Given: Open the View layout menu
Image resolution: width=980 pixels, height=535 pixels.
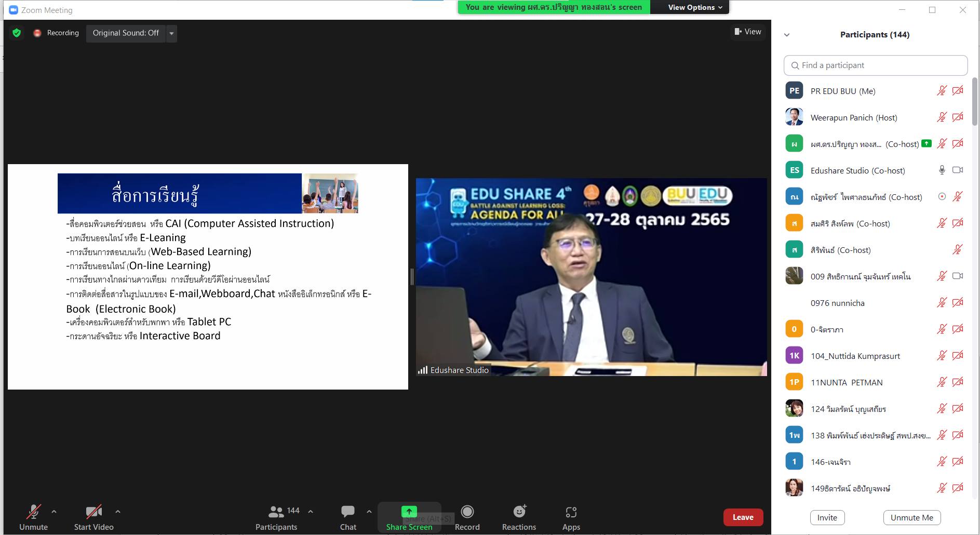Looking at the screenshot, I should pos(747,32).
